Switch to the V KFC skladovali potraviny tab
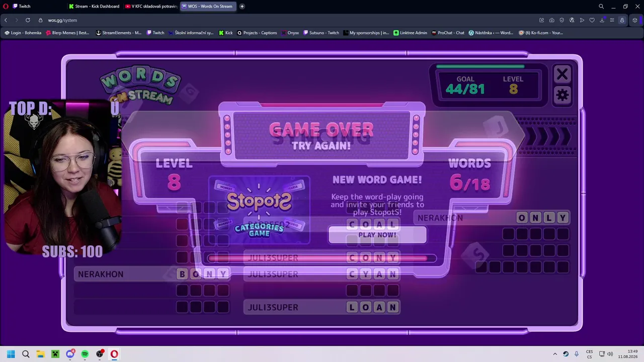 click(151, 6)
